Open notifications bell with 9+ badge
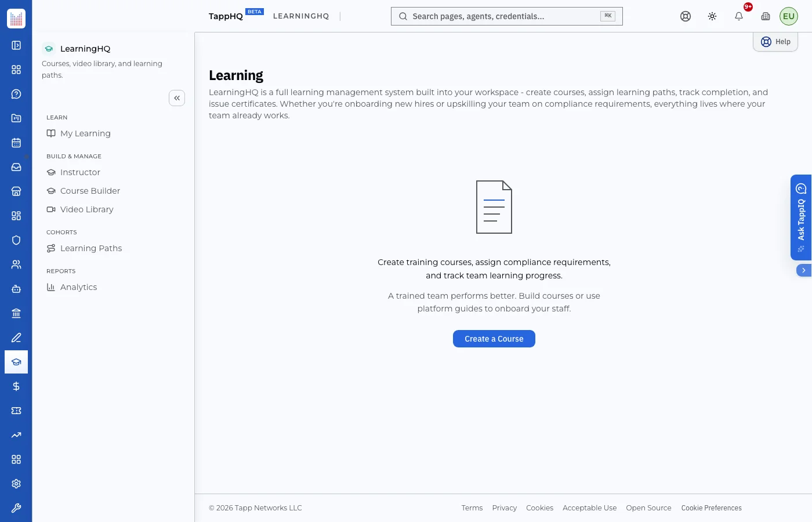This screenshot has height=522, width=812. coord(739,16)
